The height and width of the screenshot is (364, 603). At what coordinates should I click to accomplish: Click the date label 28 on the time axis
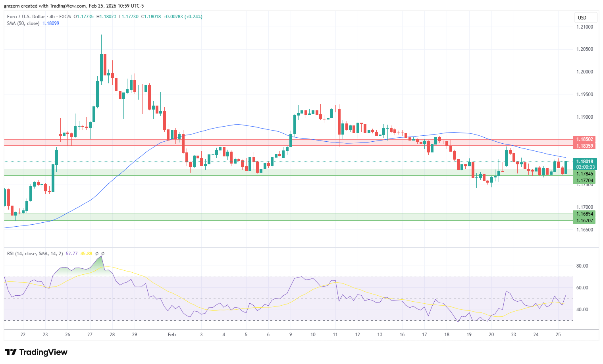point(112,335)
